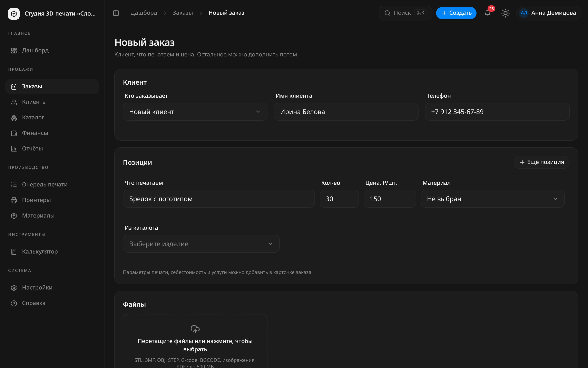Go to Дашборд breadcrumb link

coord(144,13)
